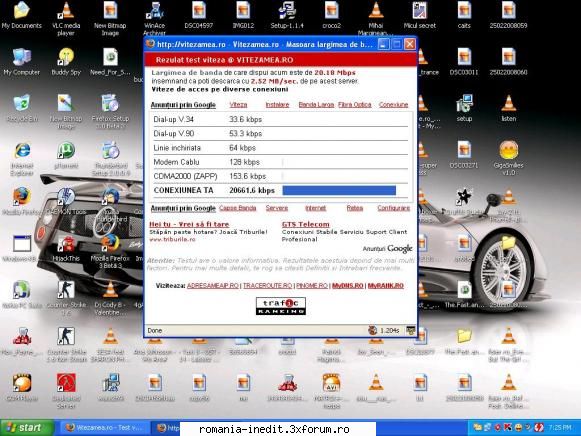Open GigaSmiles v1.0 desktop icon
581x436 pixels.
point(508,159)
